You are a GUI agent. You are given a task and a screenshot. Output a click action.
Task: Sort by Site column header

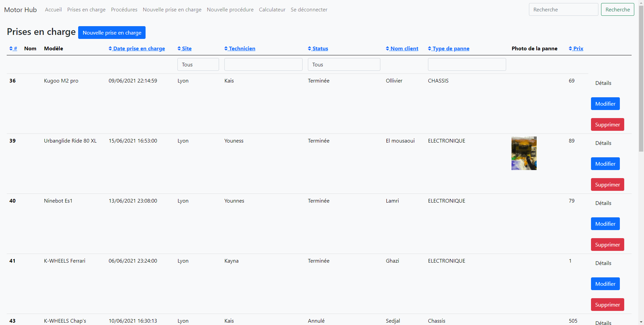click(184, 49)
